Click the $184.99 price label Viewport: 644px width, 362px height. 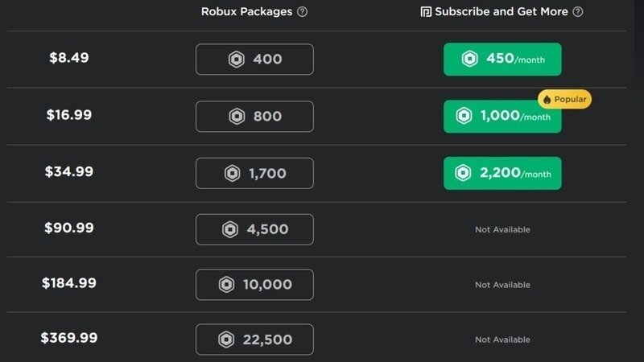(x=69, y=283)
